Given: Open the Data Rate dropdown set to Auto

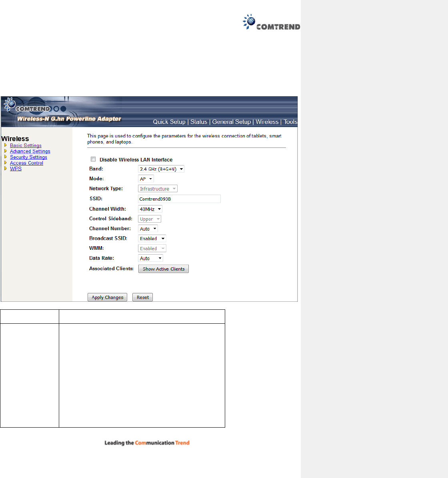Looking at the screenshot, I should [x=150, y=258].
